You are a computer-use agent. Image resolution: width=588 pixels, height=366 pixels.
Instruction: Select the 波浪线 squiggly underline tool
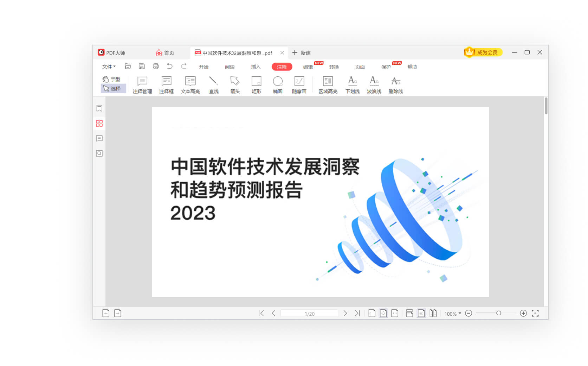[374, 84]
